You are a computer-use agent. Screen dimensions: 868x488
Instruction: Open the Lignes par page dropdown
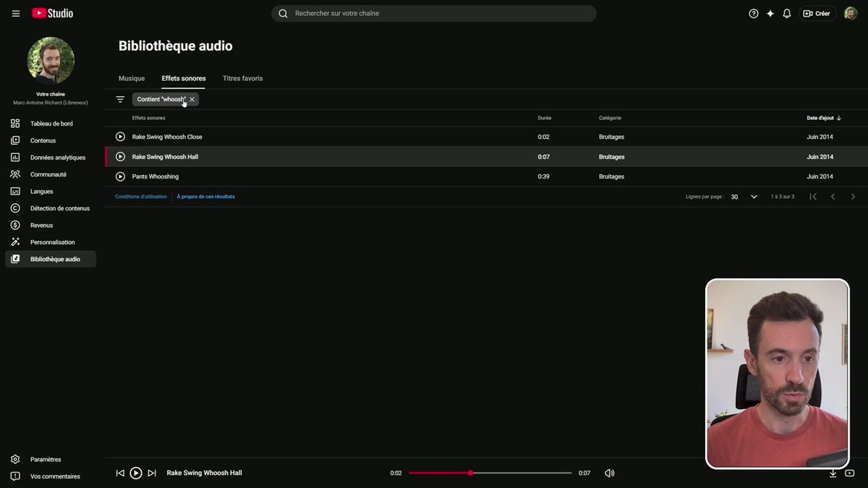[x=744, y=197]
